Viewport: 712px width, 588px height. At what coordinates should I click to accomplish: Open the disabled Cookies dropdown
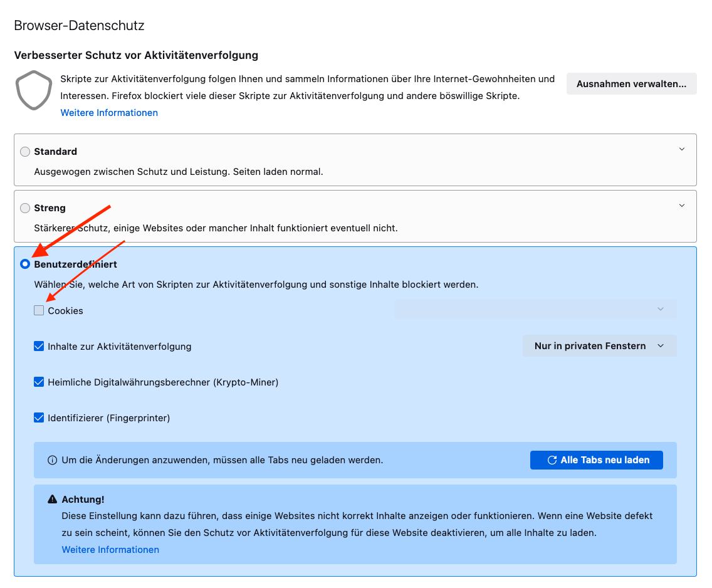coord(536,309)
